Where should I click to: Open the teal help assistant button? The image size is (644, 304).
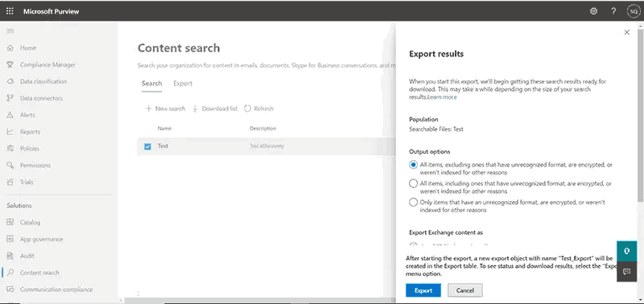(x=627, y=251)
